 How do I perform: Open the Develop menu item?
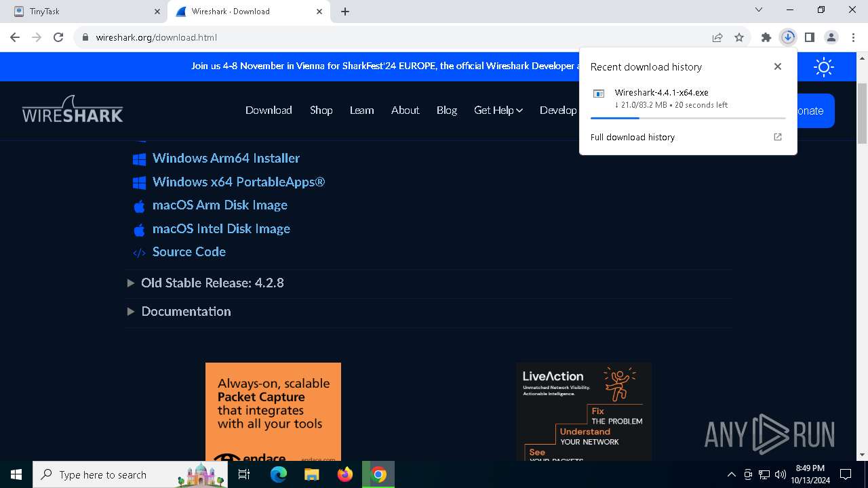coord(558,110)
